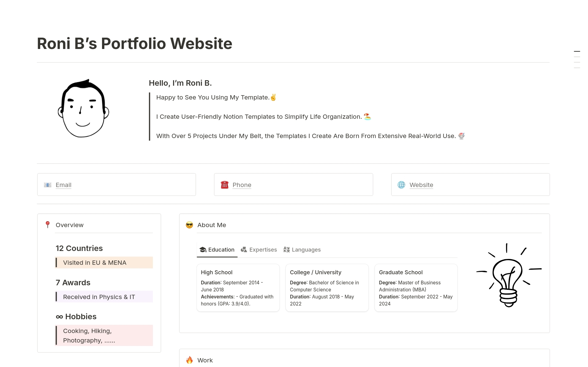Click the 12 Countries heading

[x=79, y=248]
